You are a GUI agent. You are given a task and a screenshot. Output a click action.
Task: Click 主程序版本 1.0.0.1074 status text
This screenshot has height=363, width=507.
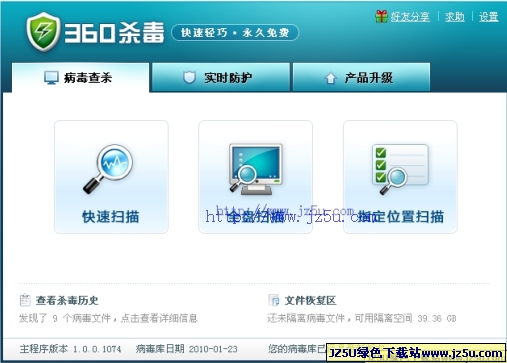click(x=70, y=349)
